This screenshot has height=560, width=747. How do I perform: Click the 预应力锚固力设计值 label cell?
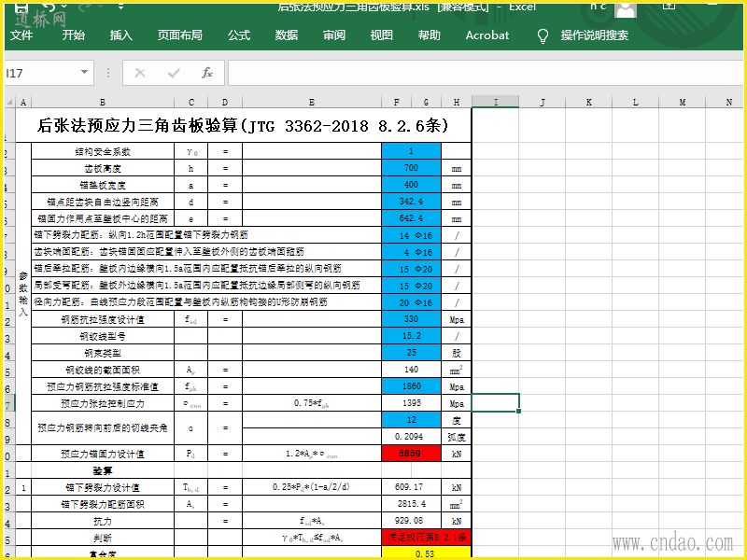103,454
